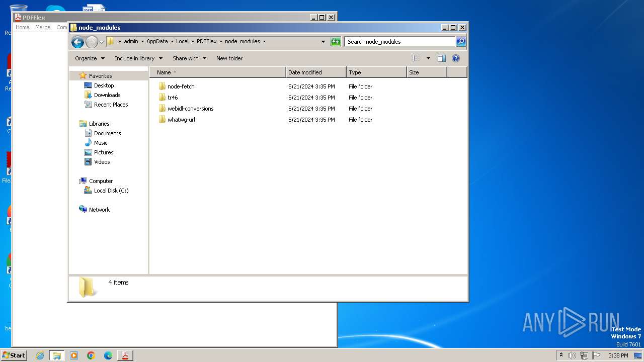Open Downloads under Favorites

(107, 95)
